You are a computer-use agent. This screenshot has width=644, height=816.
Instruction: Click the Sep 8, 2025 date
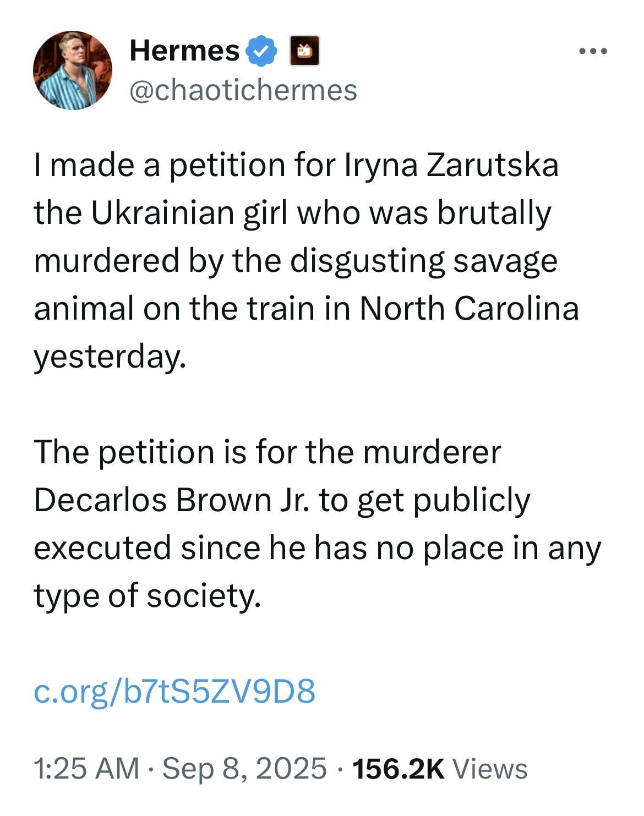click(244, 768)
